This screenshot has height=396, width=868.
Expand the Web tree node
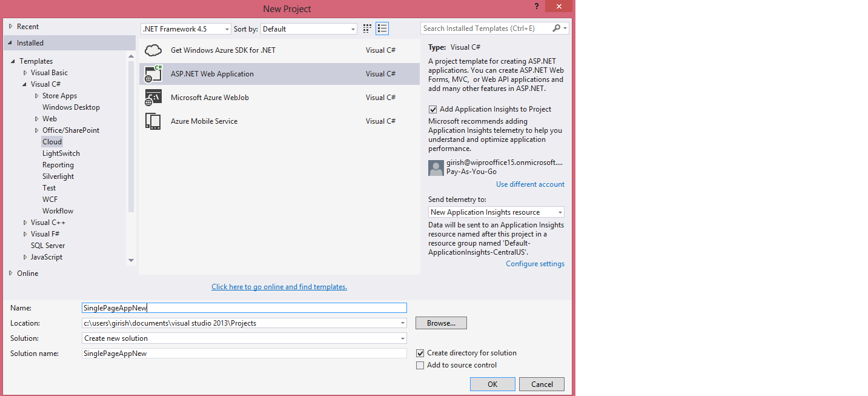[36, 119]
